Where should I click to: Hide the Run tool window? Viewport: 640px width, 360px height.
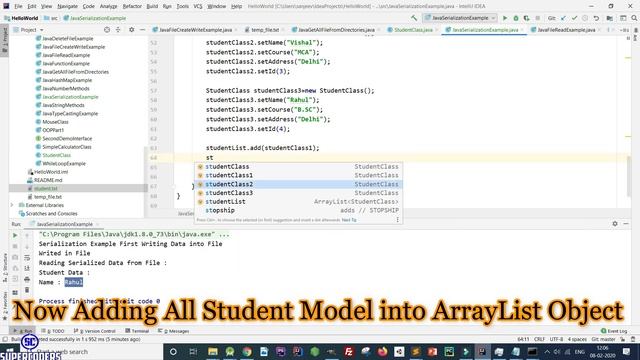click(x=626, y=224)
